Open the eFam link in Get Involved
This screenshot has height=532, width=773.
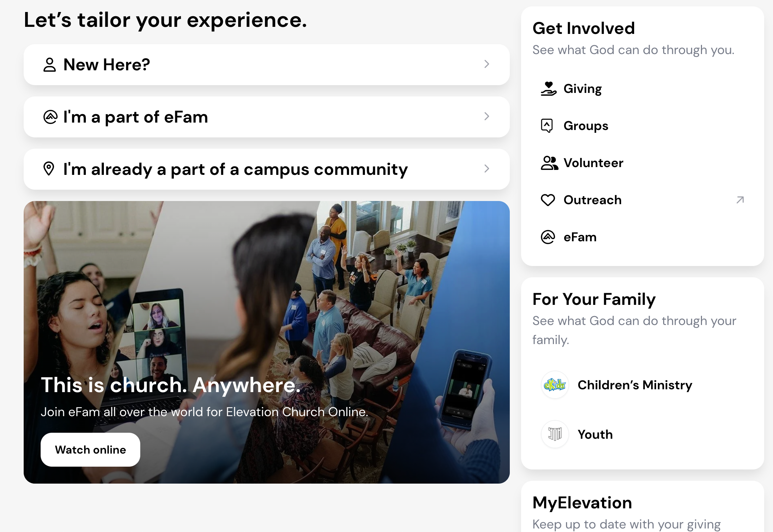[580, 237]
